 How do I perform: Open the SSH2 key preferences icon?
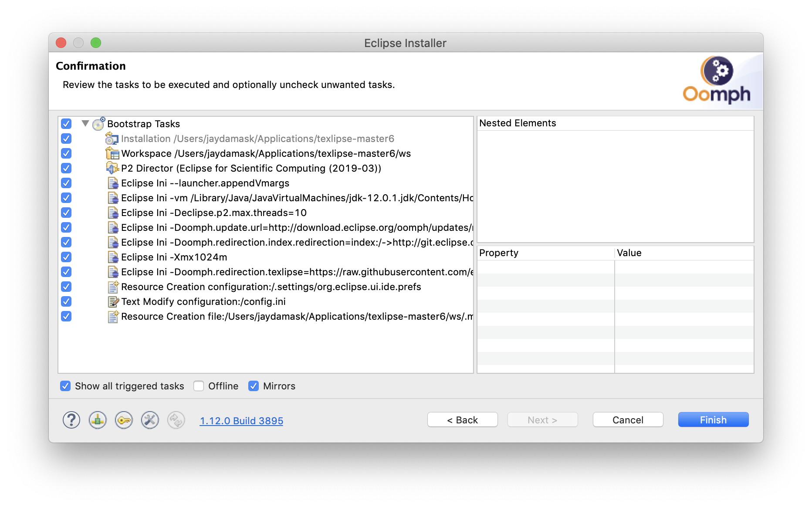[124, 420]
